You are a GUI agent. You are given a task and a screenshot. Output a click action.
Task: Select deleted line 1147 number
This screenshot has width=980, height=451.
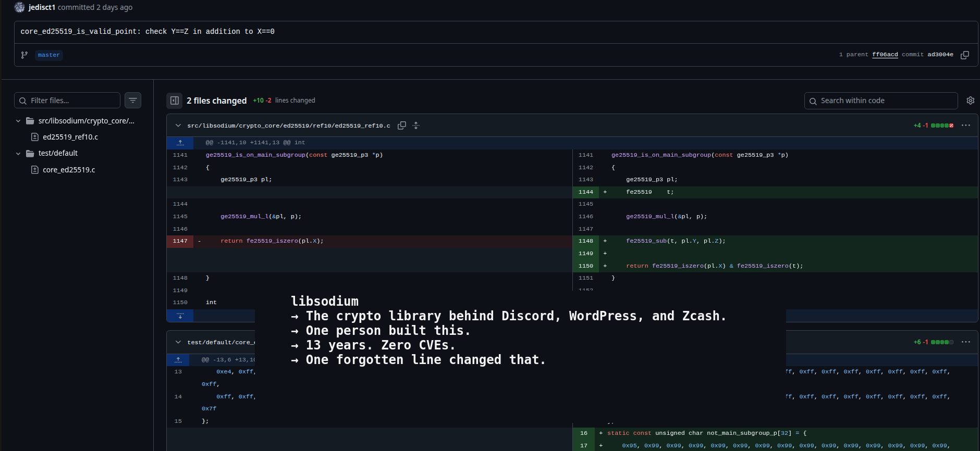click(x=180, y=241)
